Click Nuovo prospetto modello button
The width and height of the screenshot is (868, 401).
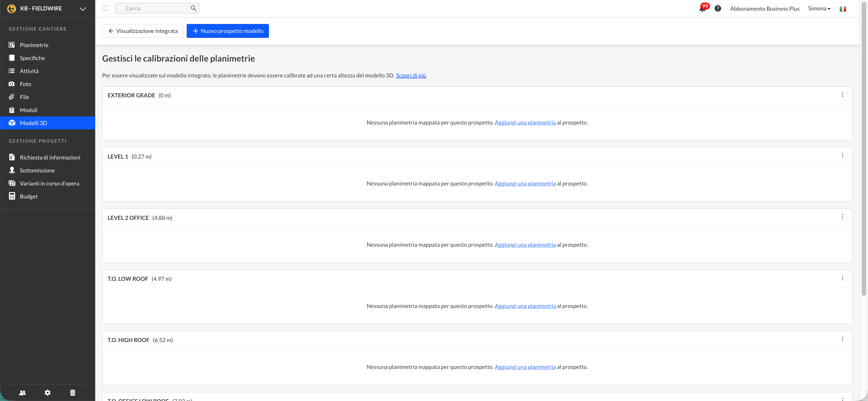(227, 31)
